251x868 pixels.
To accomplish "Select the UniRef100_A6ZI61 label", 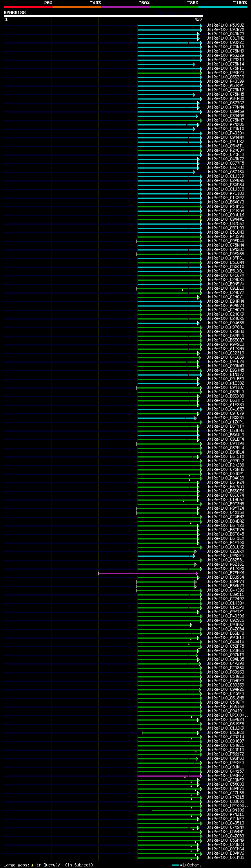I will [x=225, y=565].
